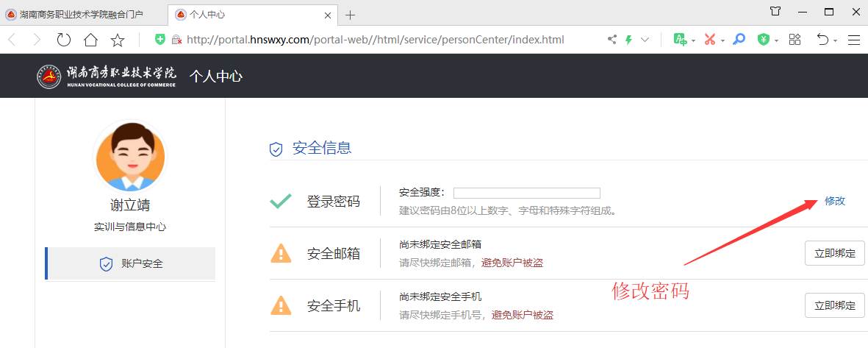Open the extensions grid icon
Image resolution: width=868 pixels, height=348 pixels.
795,40
